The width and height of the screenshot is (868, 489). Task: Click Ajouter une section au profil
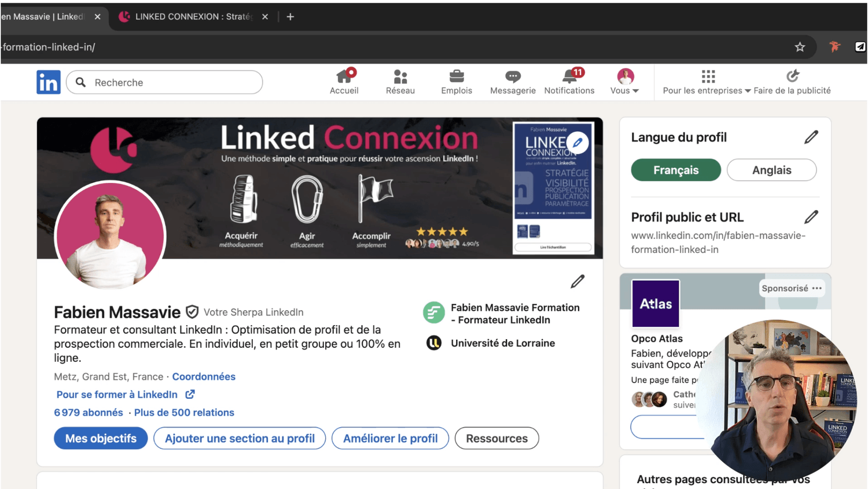coord(240,438)
